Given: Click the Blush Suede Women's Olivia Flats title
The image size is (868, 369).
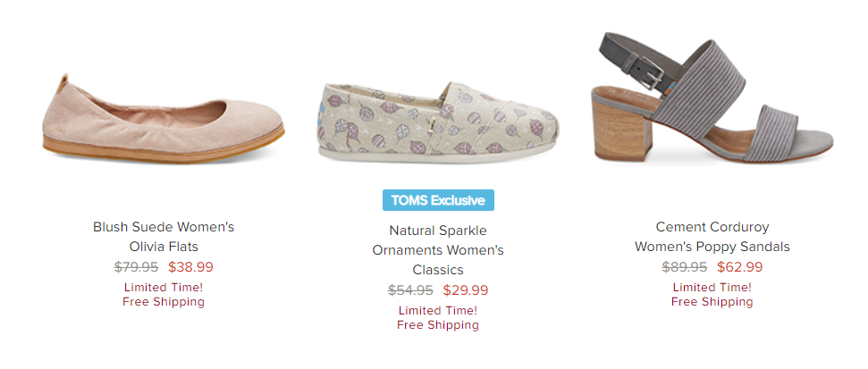Looking at the screenshot, I should [x=164, y=237].
